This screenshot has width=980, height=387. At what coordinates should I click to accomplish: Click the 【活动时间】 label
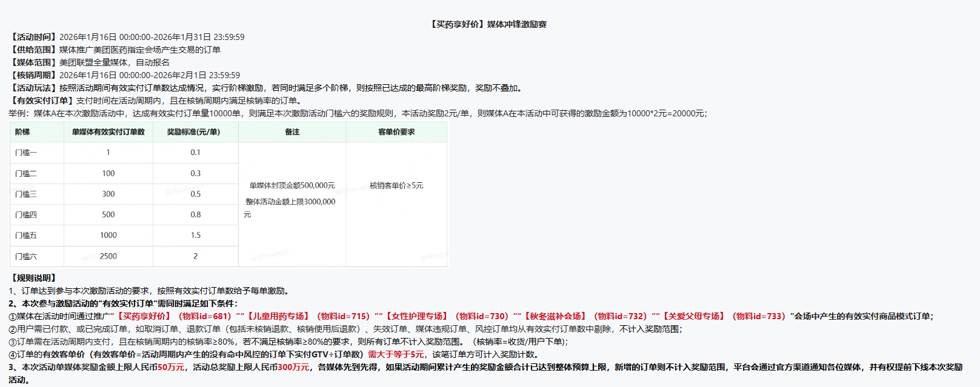pos(34,37)
